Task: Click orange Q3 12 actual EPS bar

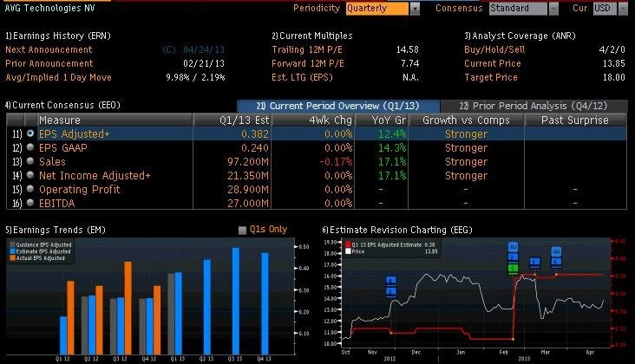Action: point(128,308)
